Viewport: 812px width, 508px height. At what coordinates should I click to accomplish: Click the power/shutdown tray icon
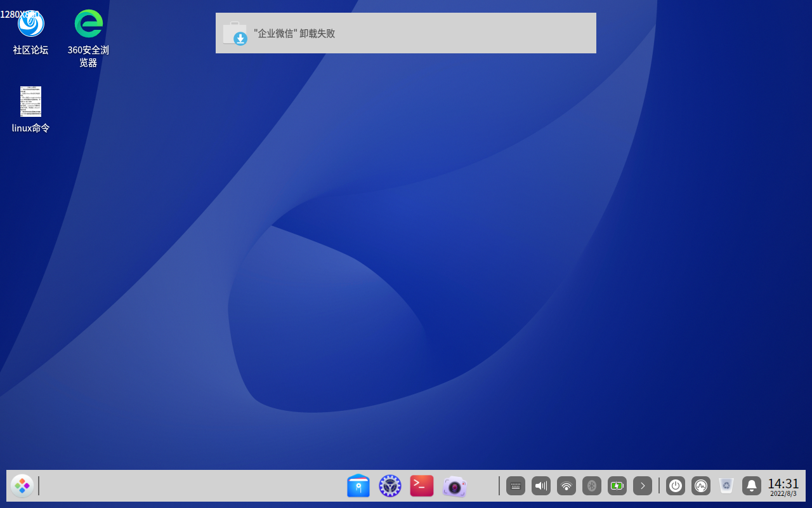pyautogui.click(x=676, y=486)
